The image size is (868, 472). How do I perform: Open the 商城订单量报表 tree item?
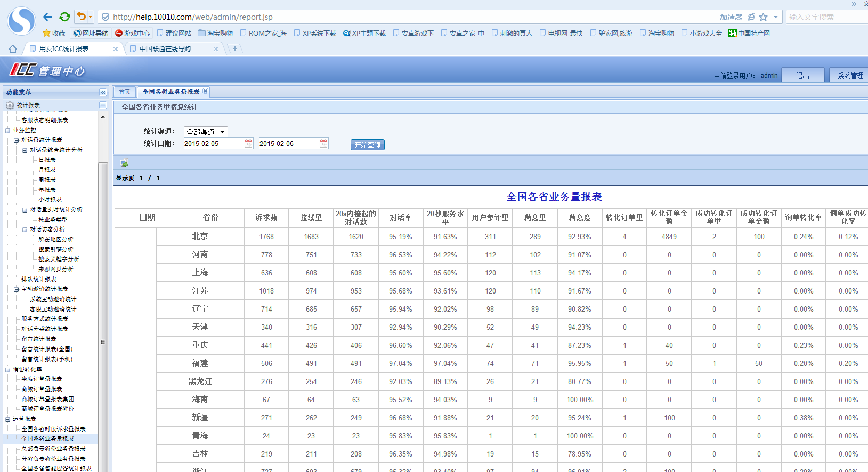(x=42, y=389)
